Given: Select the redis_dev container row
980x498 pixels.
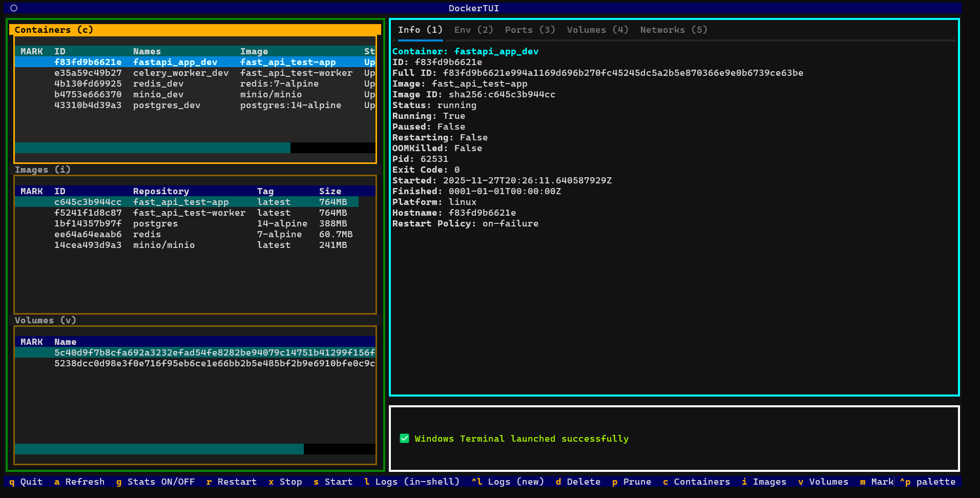Looking at the screenshot, I should [195, 84].
